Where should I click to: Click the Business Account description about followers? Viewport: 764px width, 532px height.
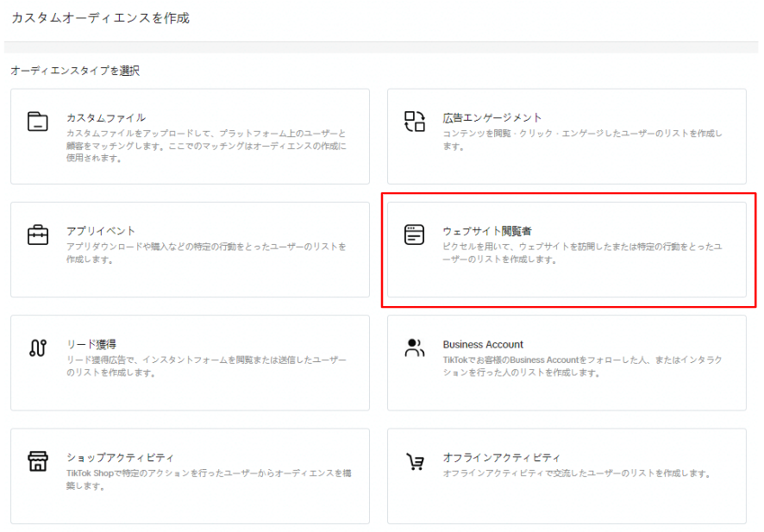pos(582,366)
